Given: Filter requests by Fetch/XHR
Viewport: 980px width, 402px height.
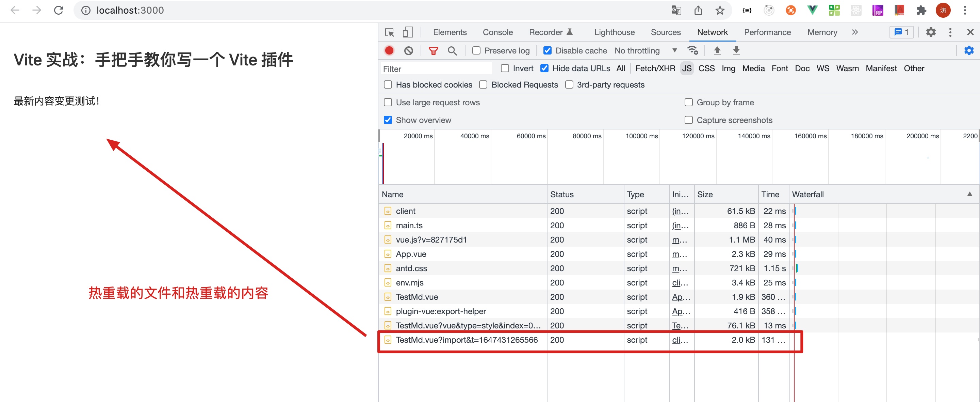Looking at the screenshot, I should point(655,68).
